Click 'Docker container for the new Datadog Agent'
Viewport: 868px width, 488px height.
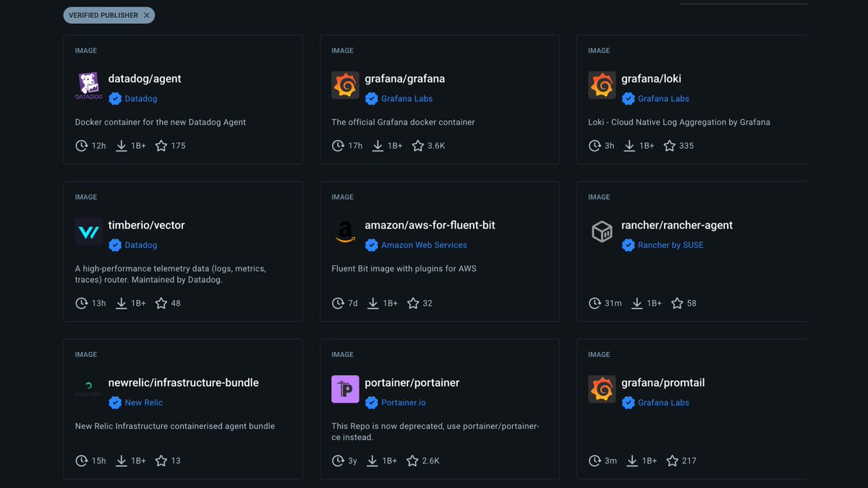[x=161, y=122]
